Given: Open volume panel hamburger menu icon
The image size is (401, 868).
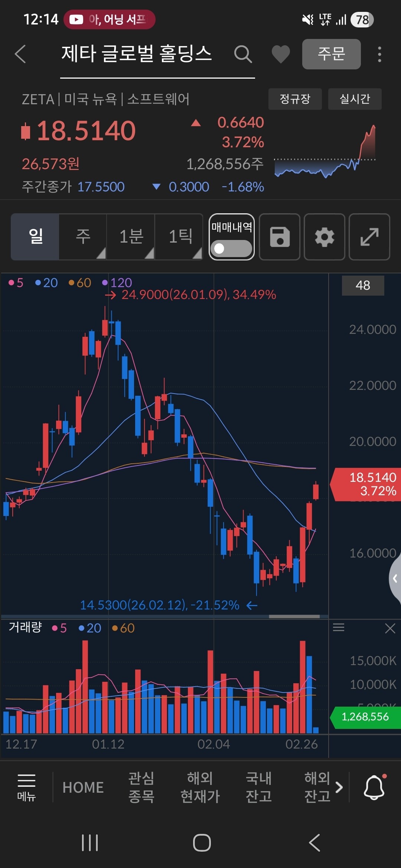Looking at the screenshot, I should tap(338, 628).
